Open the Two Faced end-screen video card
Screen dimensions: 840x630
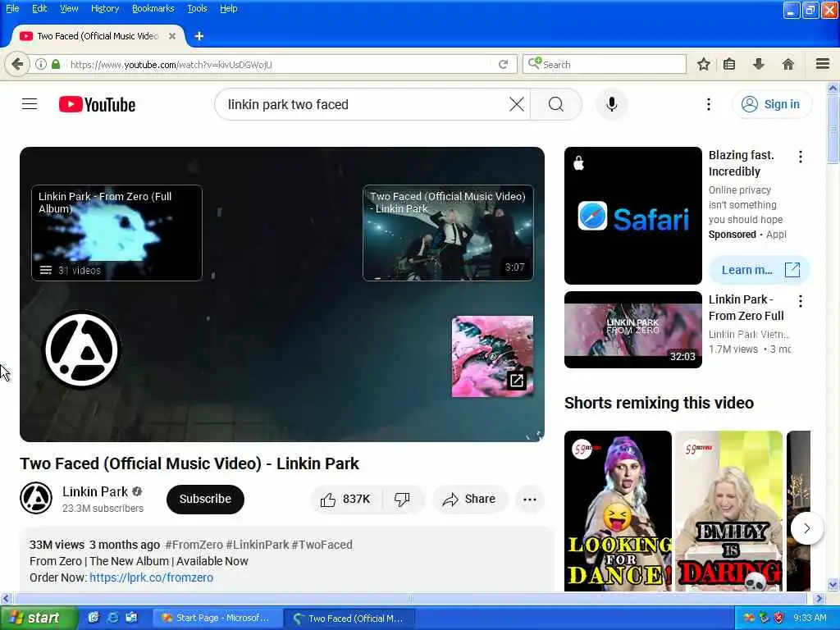448,232
